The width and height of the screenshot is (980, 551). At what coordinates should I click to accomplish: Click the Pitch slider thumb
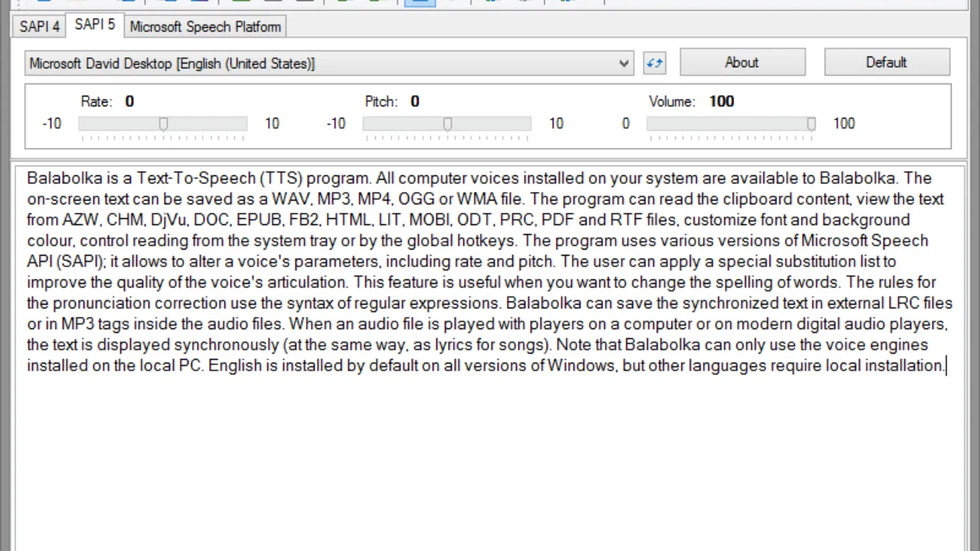coord(447,124)
